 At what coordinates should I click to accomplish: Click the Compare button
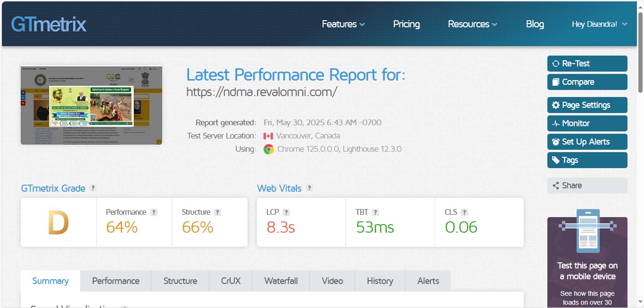point(587,82)
